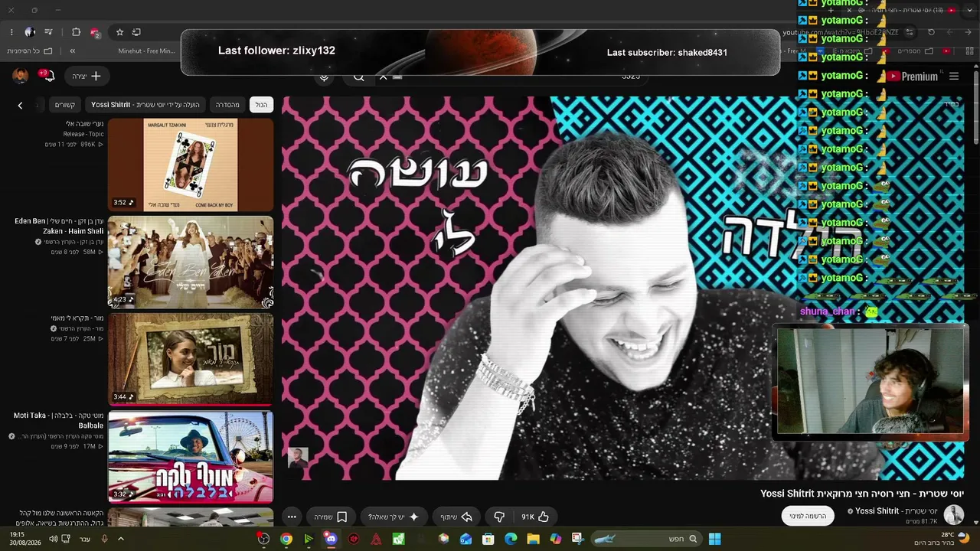Viewport: 980px width, 551px height.
Task: Open the Yossi Shitrit channel avatar
Action: click(x=954, y=515)
